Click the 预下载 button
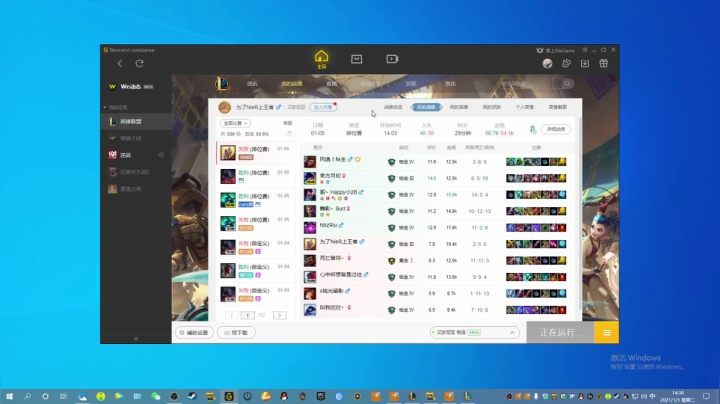This screenshot has height=404, width=720. click(x=236, y=332)
